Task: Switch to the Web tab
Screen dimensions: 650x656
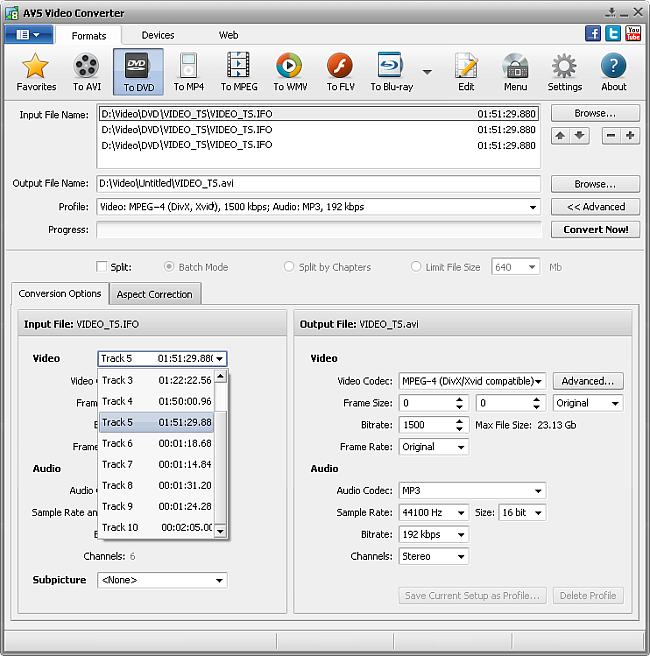Action: (228, 35)
